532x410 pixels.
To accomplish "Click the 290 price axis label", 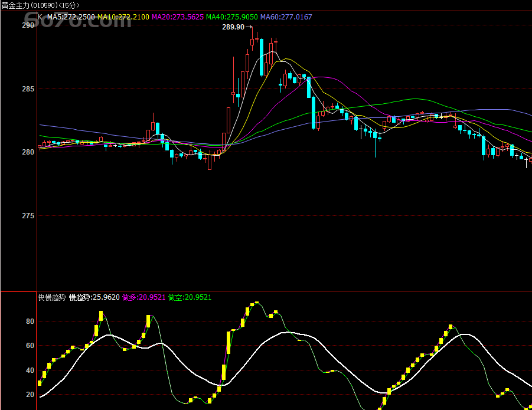I will pyautogui.click(x=28, y=25).
